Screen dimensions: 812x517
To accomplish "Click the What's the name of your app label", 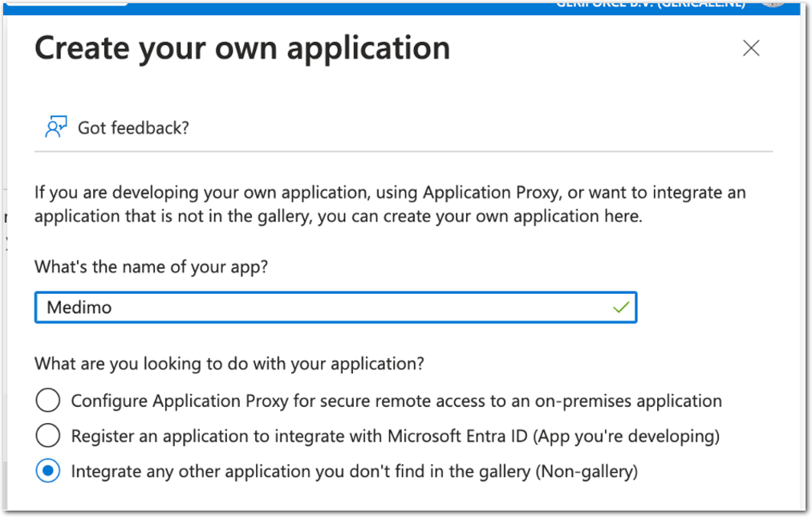I will tap(151, 267).
